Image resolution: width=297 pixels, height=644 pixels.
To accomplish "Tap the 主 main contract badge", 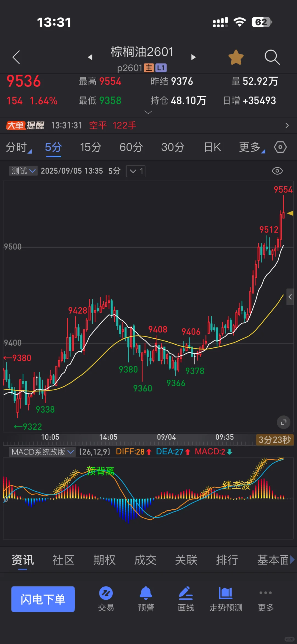I will [149, 68].
